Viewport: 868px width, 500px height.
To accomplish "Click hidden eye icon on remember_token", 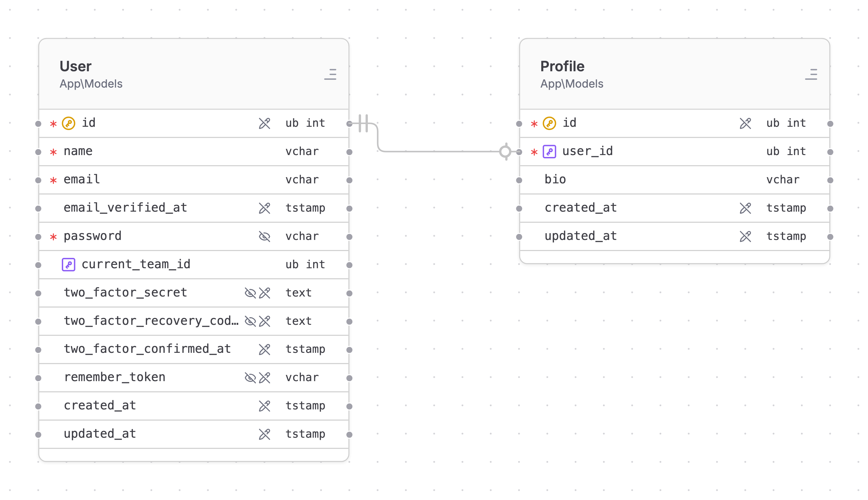I will [250, 378].
